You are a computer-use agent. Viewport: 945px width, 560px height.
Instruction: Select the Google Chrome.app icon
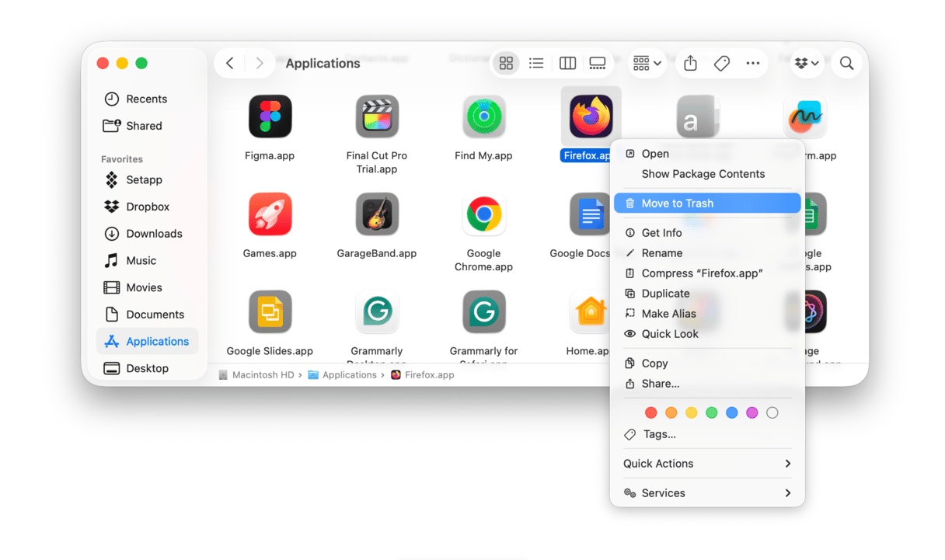[x=483, y=214]
